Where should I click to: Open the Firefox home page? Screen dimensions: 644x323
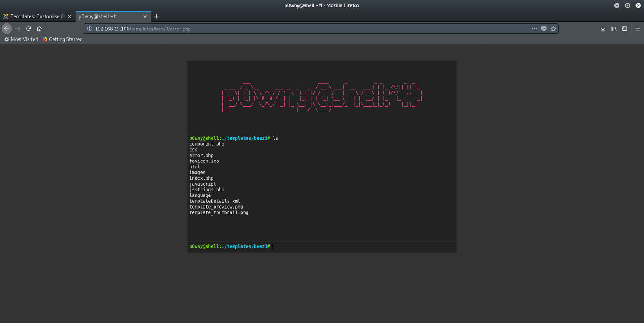pos(39,29)
